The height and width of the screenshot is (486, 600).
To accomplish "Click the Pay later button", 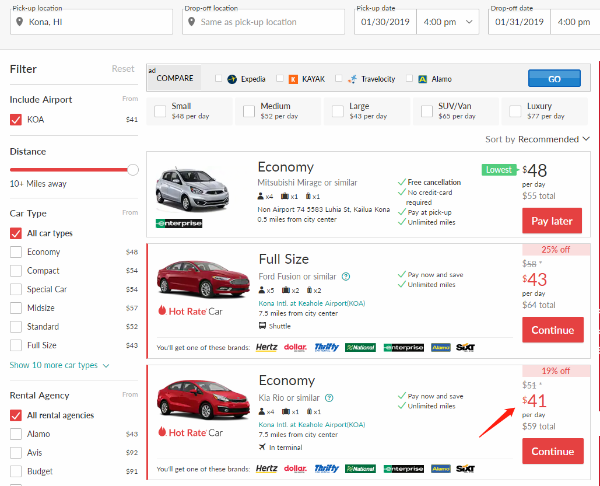I will click(552, 221).
